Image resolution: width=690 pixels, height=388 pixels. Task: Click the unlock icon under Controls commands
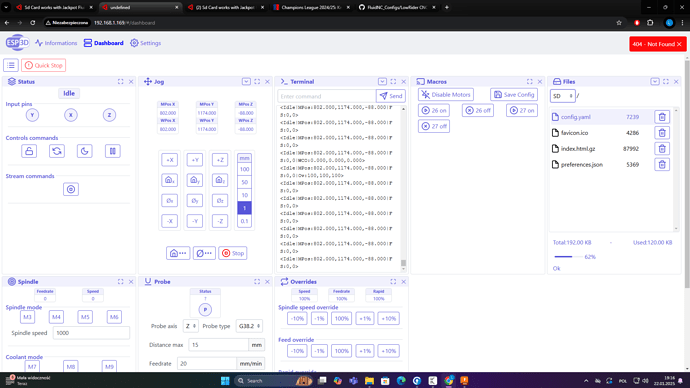coord(29,151)
